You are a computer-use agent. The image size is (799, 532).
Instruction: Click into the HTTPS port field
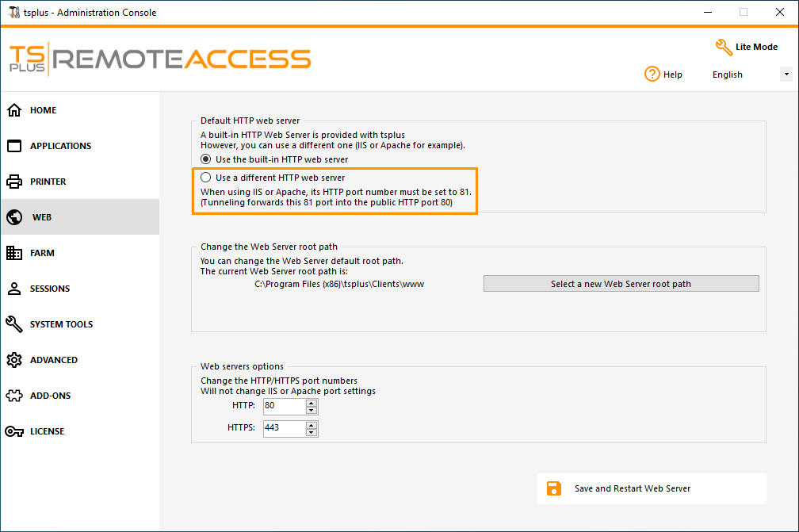point(284,429)
